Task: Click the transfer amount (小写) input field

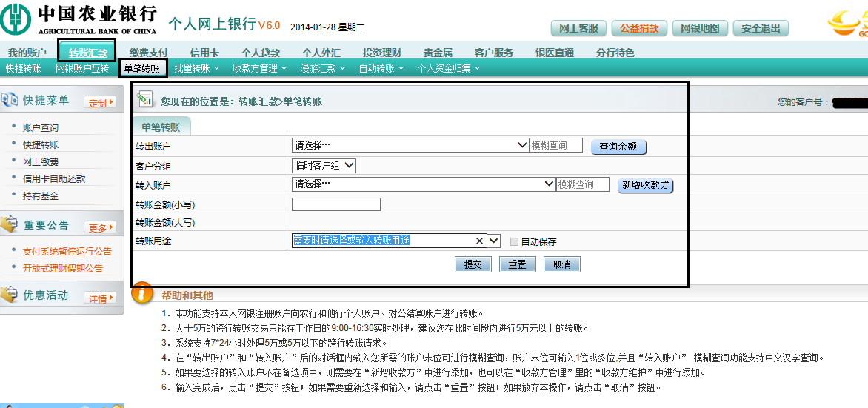Action: point(335,204)
